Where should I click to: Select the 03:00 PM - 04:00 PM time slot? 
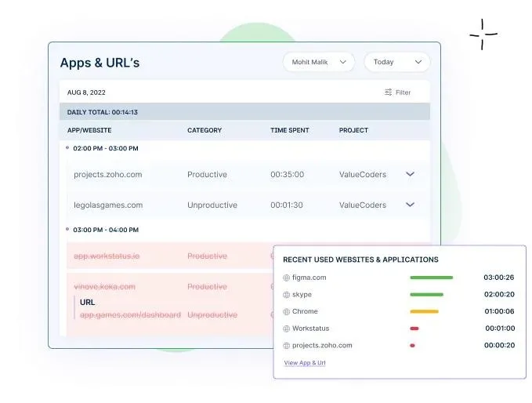coord(106,231)
